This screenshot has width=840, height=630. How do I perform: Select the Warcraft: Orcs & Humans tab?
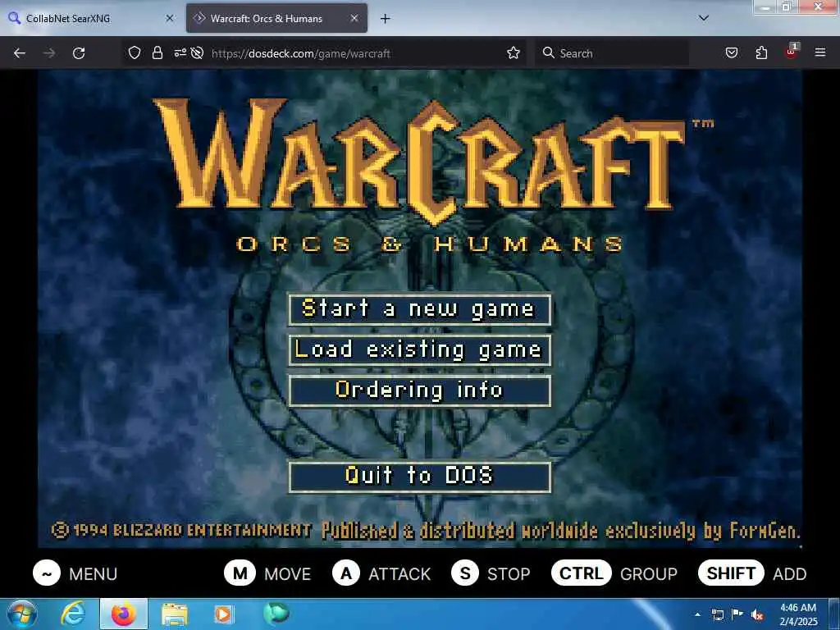pos(276,18)
